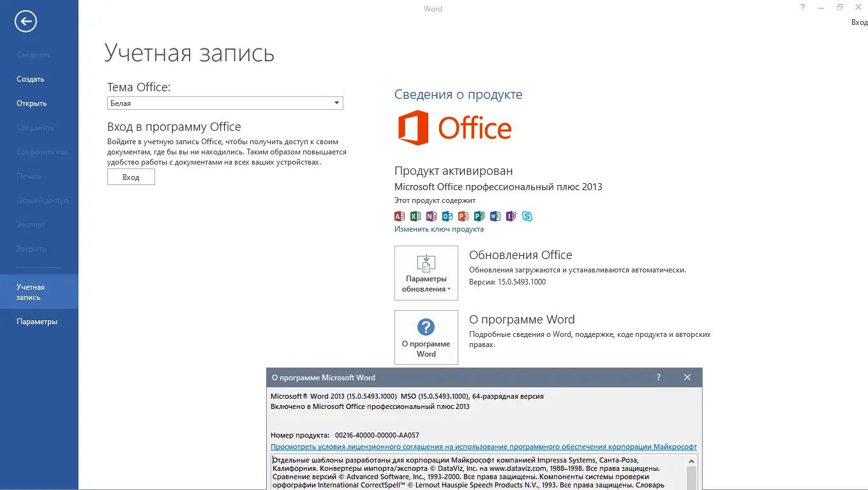The width and height of the screenshot is (868, 490).
Task: Open Параметры in the sidebar
Action: pyautogui.click(x=37, y=322)
